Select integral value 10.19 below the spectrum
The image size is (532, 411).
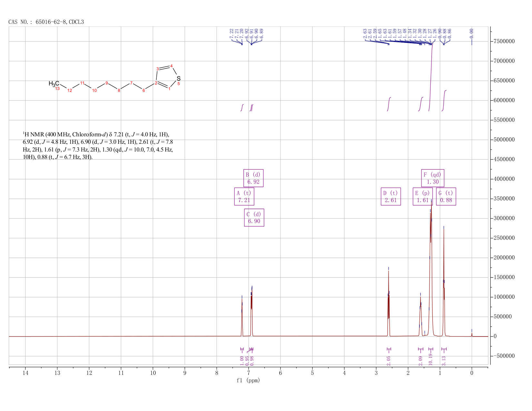pos(431,359)
